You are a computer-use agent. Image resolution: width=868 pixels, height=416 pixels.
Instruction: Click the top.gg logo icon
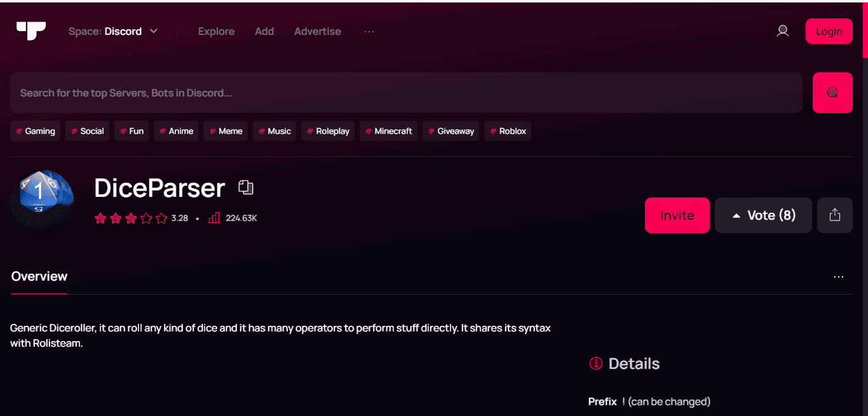point(31,31)
